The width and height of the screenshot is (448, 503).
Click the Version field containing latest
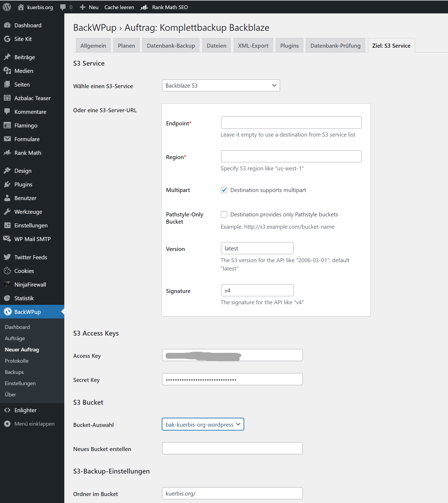(257, 248)
